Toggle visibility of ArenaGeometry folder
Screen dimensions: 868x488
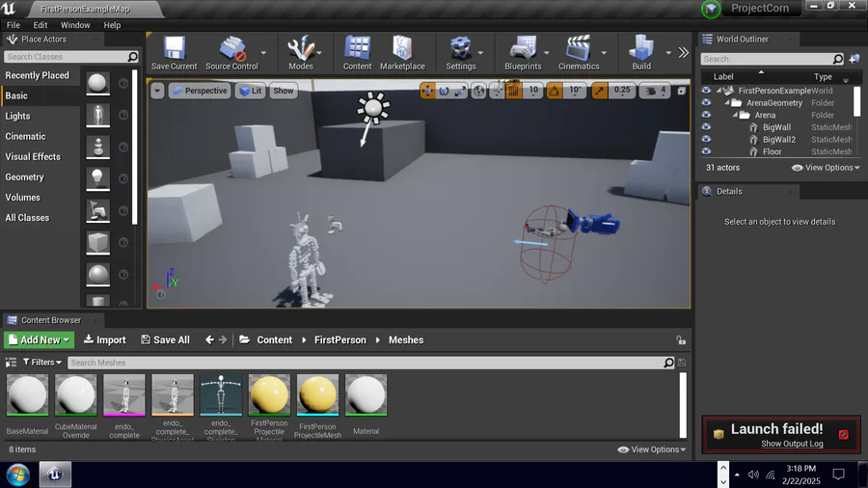706,102
